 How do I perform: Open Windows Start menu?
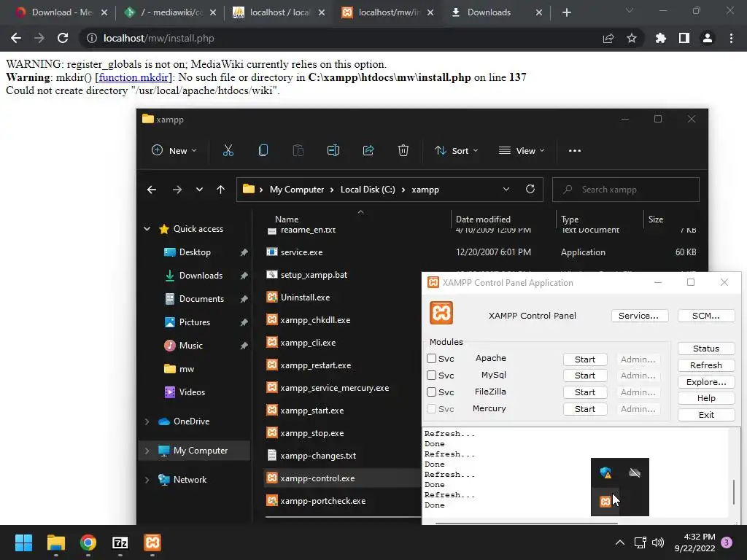pos(23,542)
